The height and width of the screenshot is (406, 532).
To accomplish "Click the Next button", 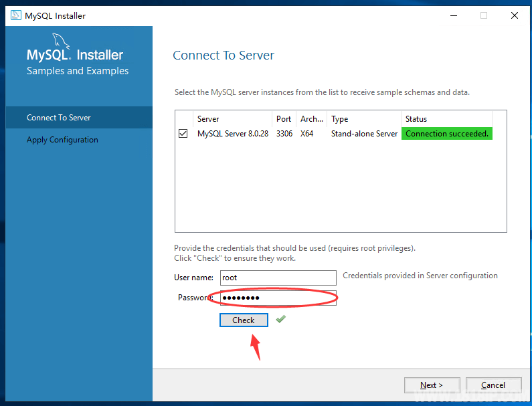I will [432, 385].
